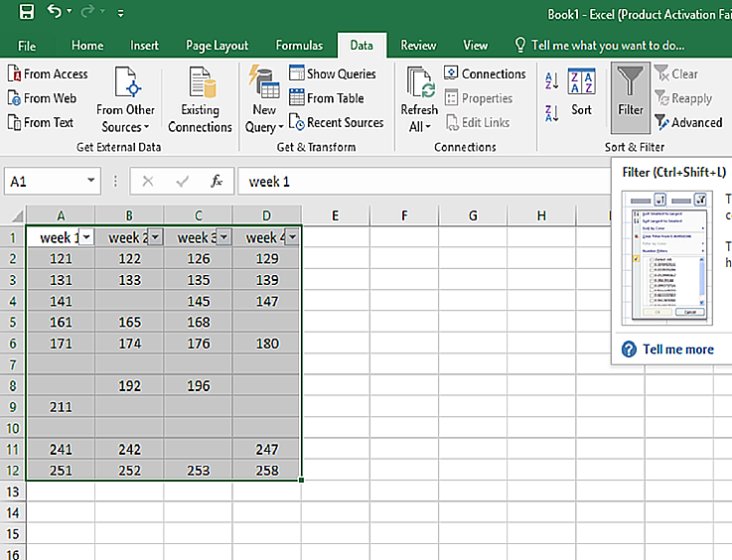Toggle the Filter funnel button

pos(631,97)
